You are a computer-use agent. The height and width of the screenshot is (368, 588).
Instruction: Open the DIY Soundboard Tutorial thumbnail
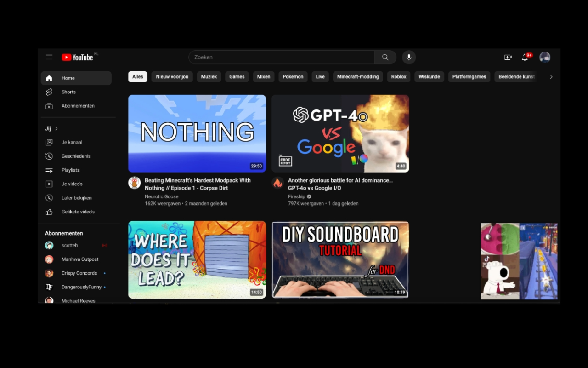coord(340,260)
